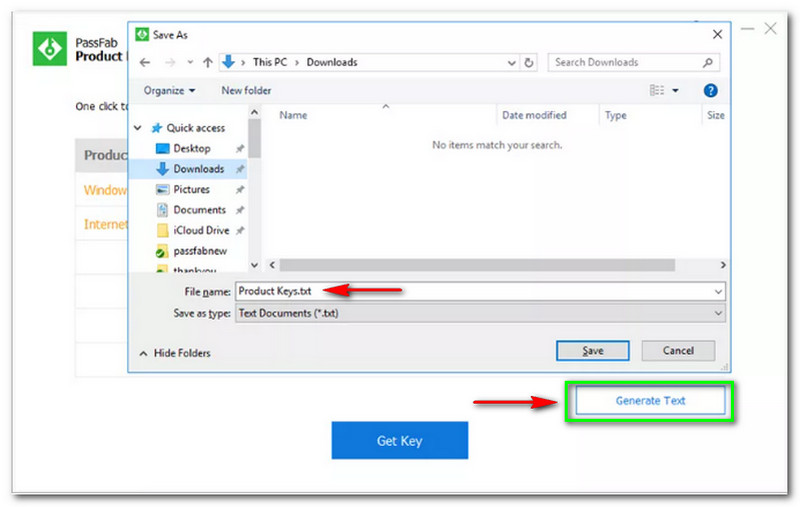This screenshot has width=800, height=507.
Task: Sort by the Type column header
Action: tap(615, 115)
